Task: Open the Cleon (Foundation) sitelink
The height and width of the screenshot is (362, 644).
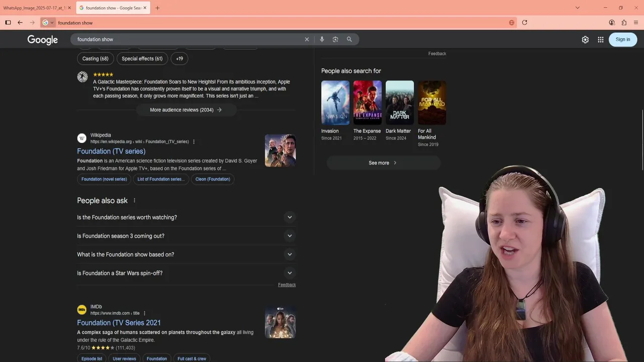Action: pyautogui.click(x=213, y=179)
